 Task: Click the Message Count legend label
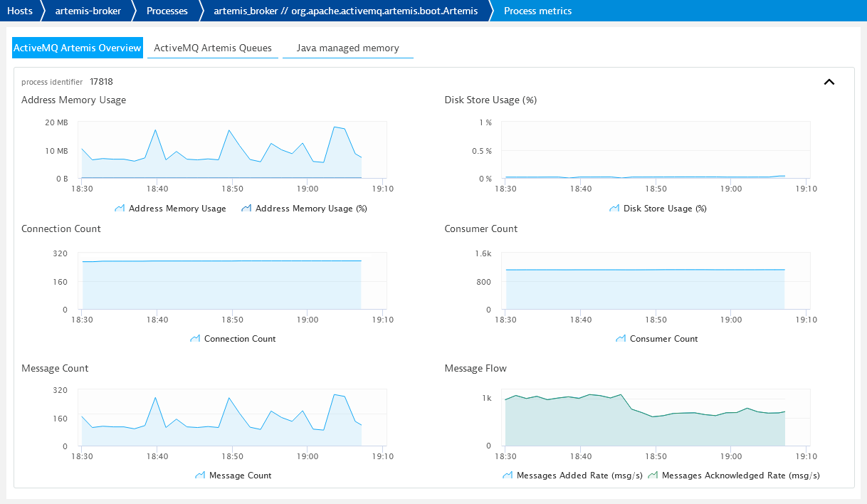coord(241,476)
